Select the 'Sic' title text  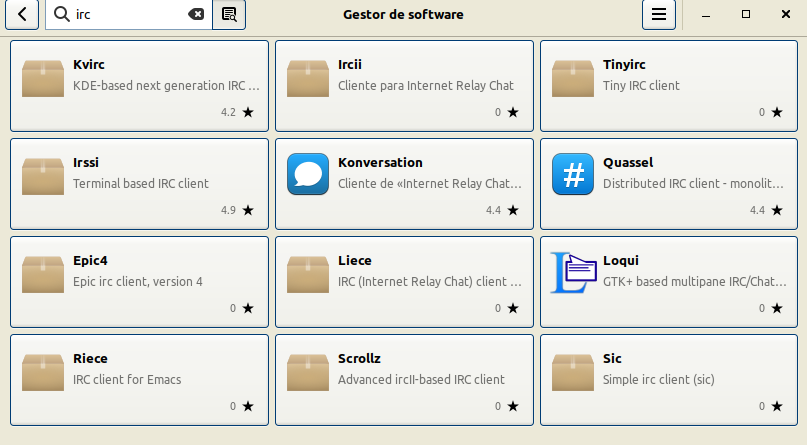coord(612,359)
